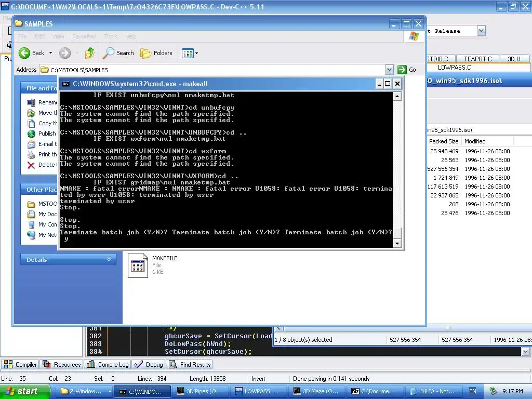Screen dimensions: 532x399
Task: Click scroll down arrow in cmd window
Action: 397,243
